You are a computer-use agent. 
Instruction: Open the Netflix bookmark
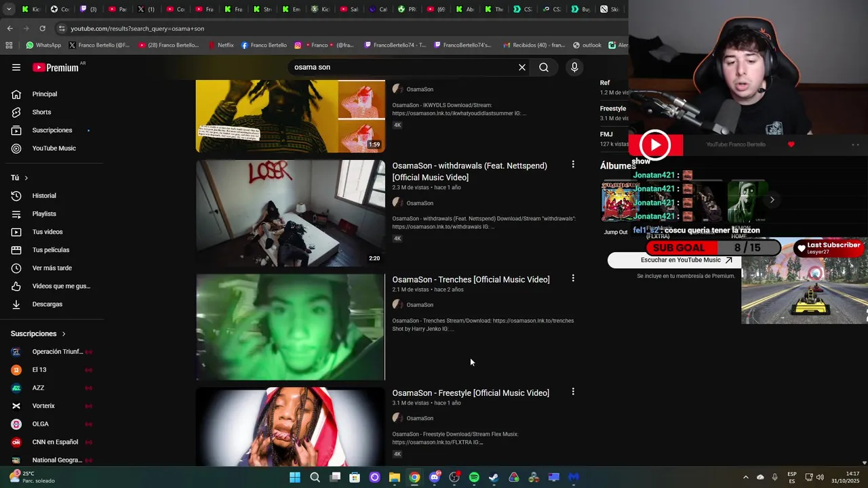click(x=220, y=45)
